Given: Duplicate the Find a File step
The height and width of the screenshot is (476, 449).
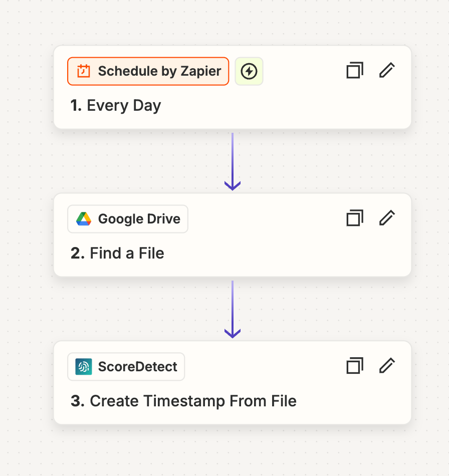Looking at the screenshot, I should [355, 218].
